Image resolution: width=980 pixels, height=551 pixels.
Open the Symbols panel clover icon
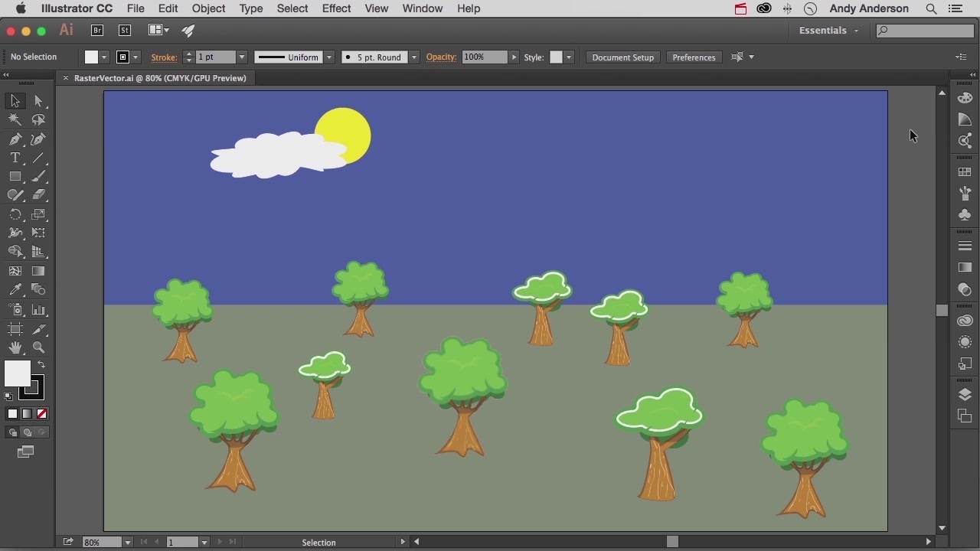(x=965, y=215)
